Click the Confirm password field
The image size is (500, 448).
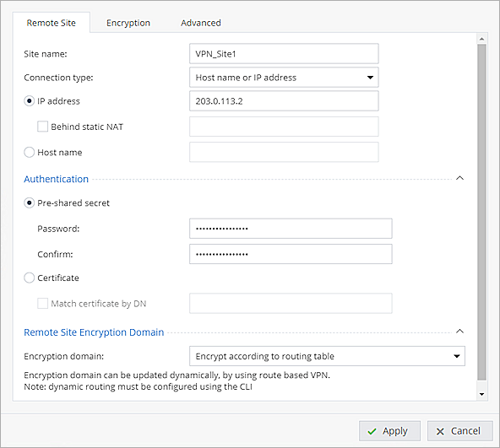tap(291, 254)
